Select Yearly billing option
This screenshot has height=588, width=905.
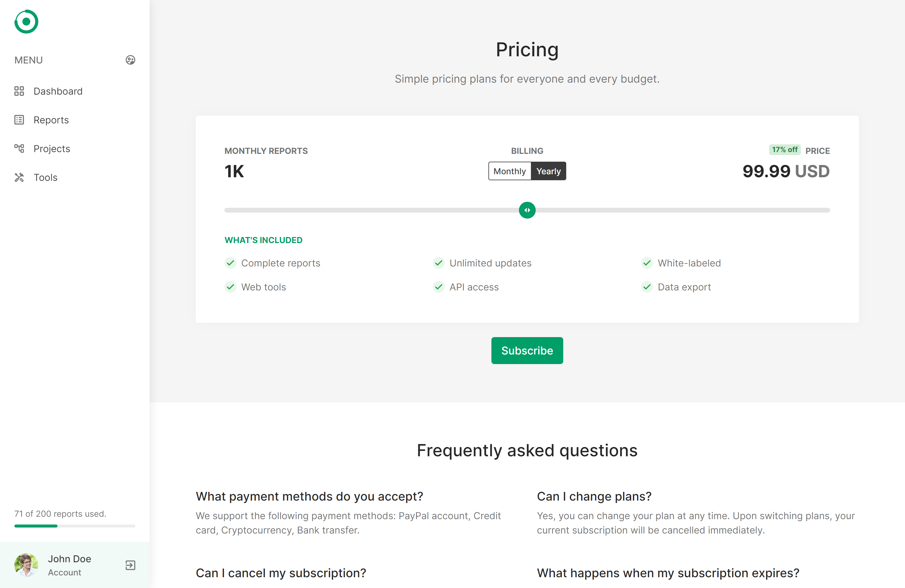[x=548, y=171]
